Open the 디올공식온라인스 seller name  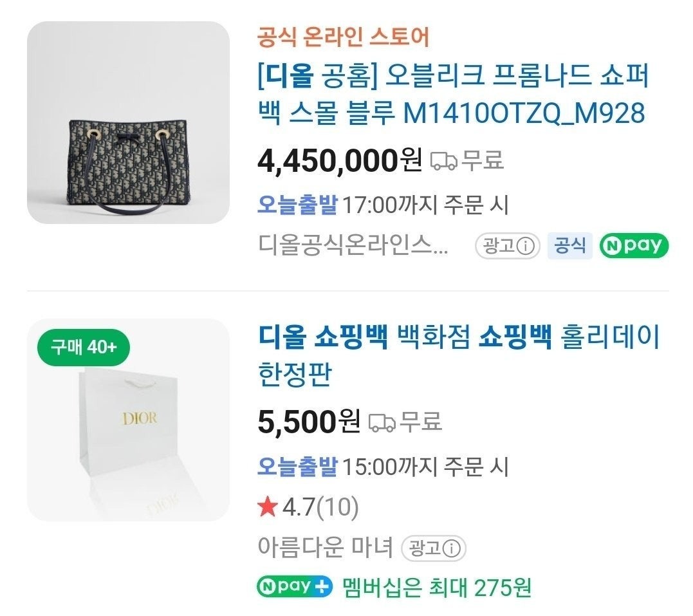353,246
